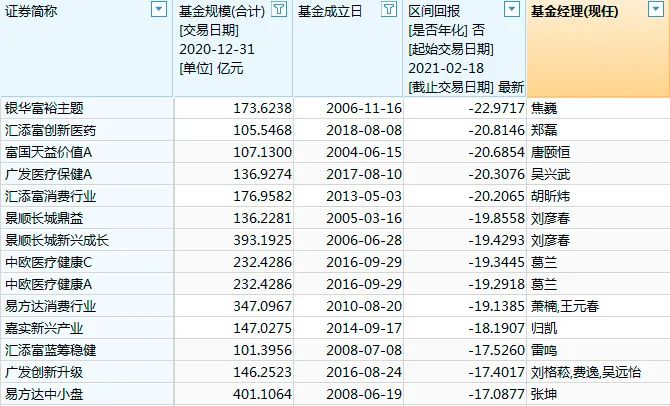This screenshot has height=406, width=670.
Task: Select fund name 景顺长城新兴成长
Action: tap(57, 240)
